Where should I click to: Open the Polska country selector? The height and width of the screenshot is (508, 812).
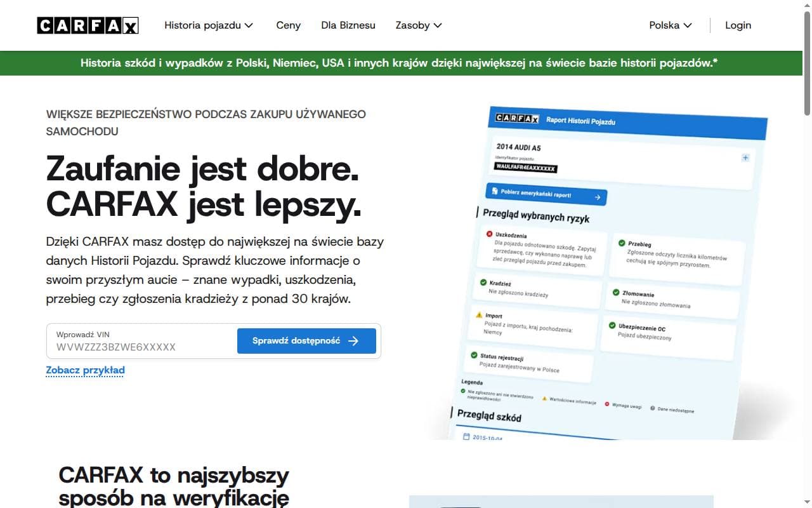[x=671, y=25]
